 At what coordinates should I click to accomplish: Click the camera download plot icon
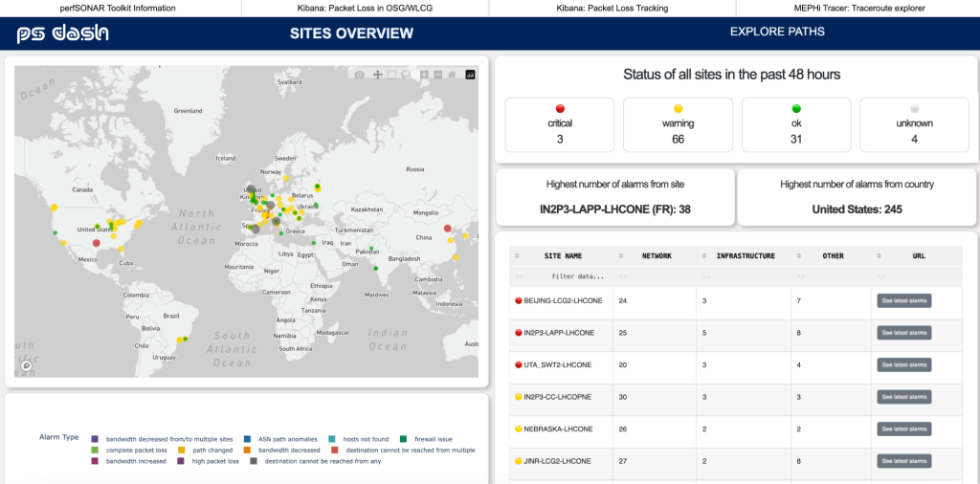(x=360, y=75)
